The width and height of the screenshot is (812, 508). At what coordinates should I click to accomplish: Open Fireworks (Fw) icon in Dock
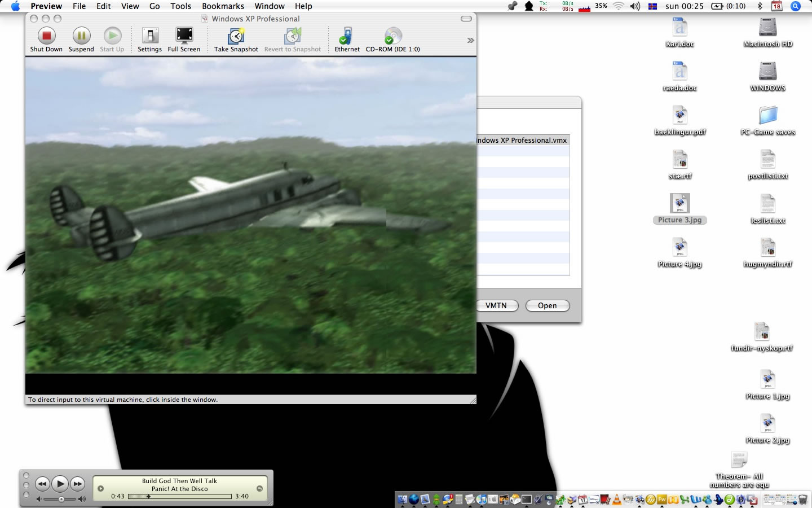tap(662, 499)
